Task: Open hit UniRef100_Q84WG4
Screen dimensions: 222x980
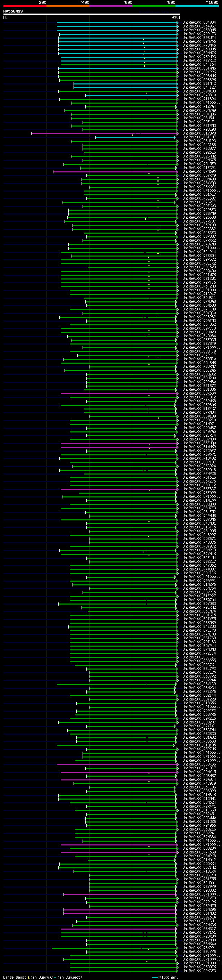Action: point(199,23)
